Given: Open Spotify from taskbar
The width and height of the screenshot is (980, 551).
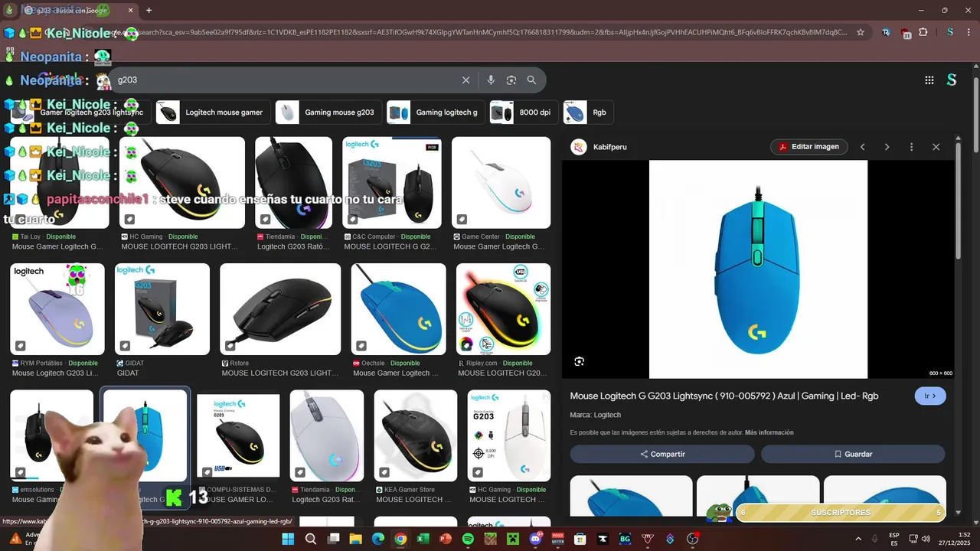Looking at the screenshot, I should click(x=468, y=539).
